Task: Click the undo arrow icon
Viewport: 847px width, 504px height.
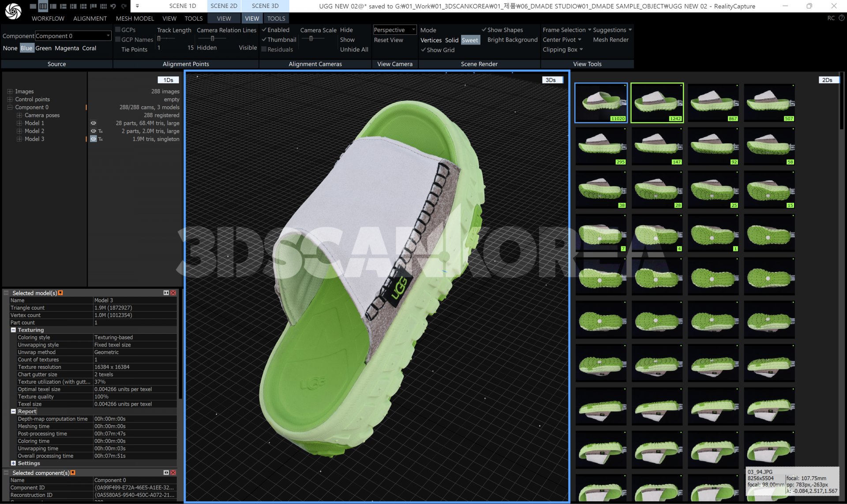Action: click(113, 6)
